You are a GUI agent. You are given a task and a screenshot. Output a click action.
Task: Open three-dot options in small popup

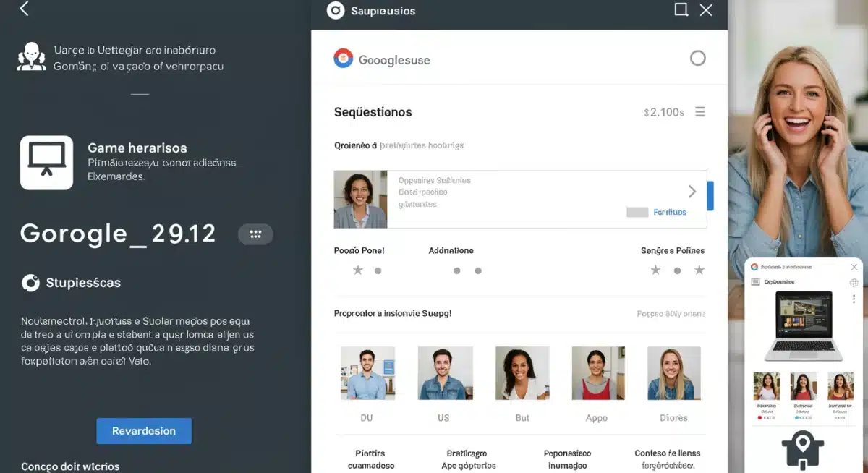coord(854,299)
